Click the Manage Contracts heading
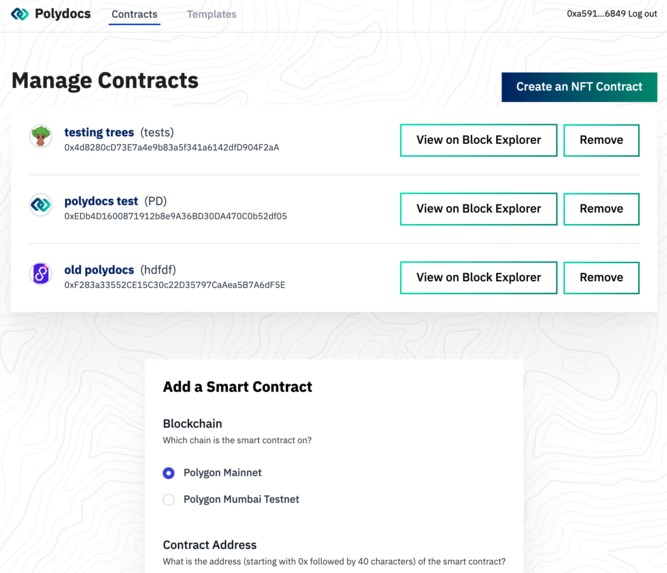 click(105, 81)
